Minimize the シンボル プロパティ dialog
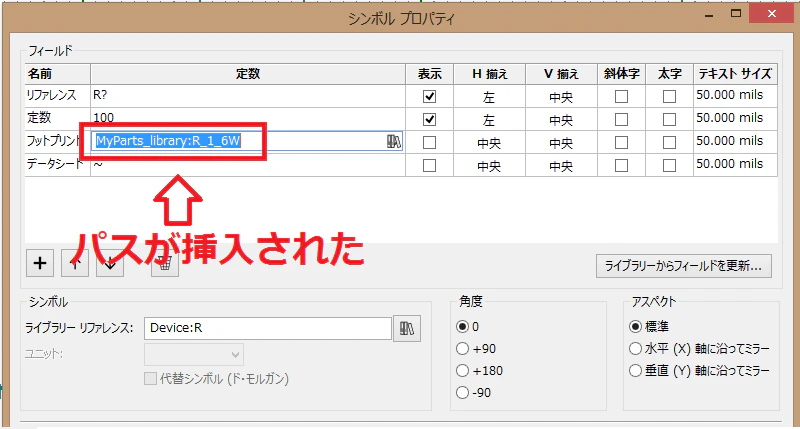The height and width of the screenshot is (429, 800). (x=709, y=15)
